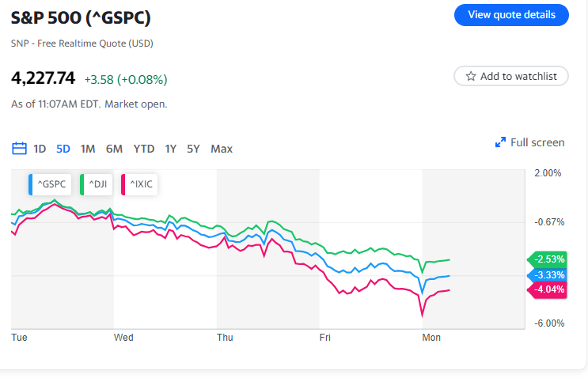Image resolution: width=588 pixels, height=378 pixels.
Task: Open chart in Full screen
Action: [537, 143]
